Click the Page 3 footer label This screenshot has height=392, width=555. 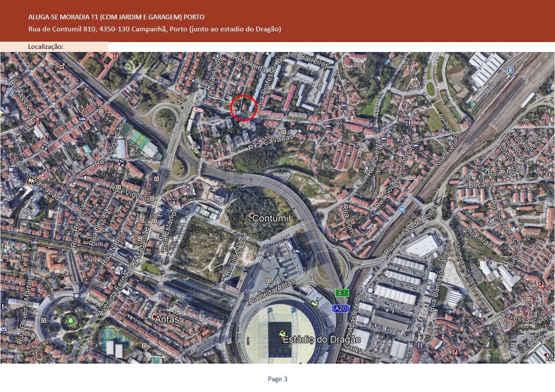pos(277,379)
